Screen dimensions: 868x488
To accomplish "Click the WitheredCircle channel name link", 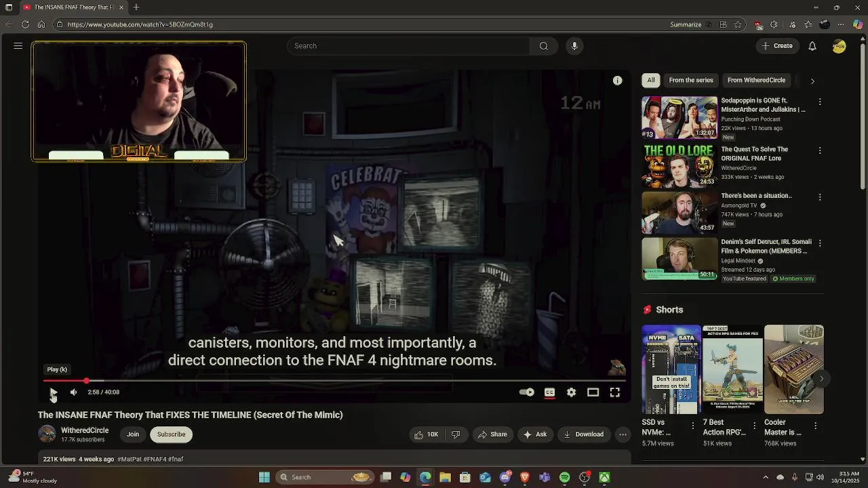I will click(85, 430).
